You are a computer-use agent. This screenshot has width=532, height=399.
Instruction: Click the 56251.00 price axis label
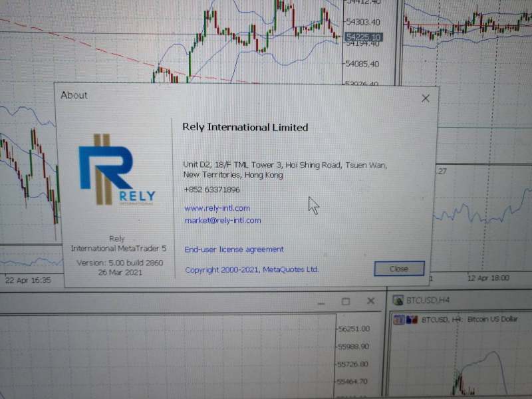354,329
